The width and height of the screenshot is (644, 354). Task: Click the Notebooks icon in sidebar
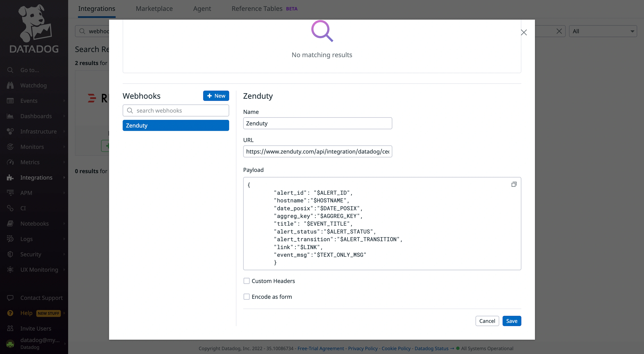10,224
